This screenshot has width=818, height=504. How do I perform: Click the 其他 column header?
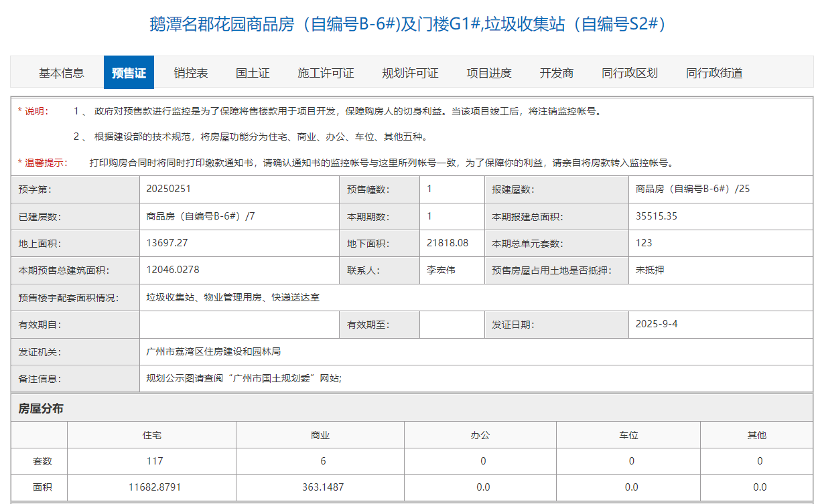click(757, 435)
